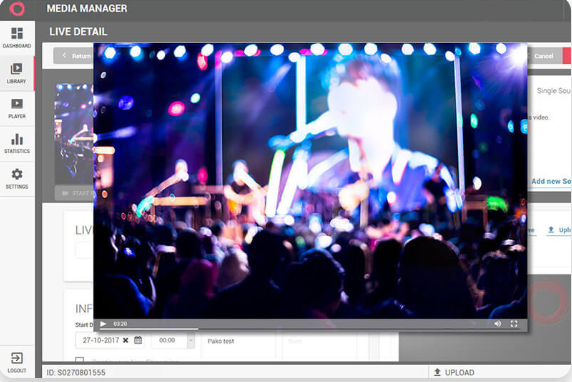
Task: Log out using the Logout icon
Action: coord(17,362)
